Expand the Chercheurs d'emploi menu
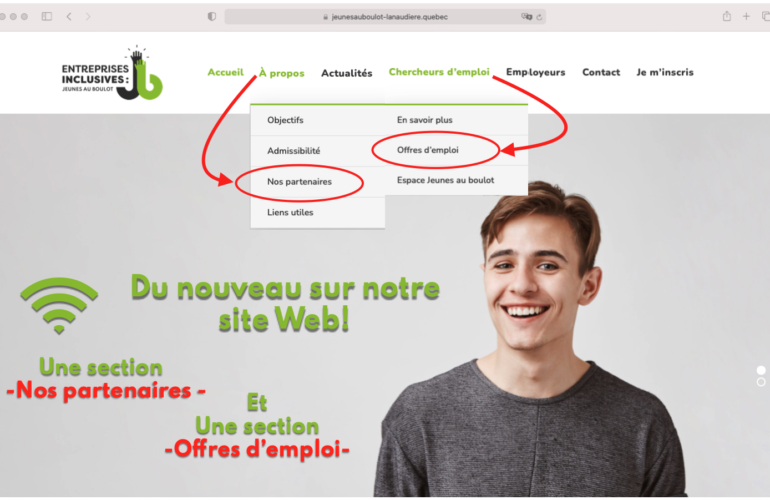770x500 pixels. coord(439,72)
